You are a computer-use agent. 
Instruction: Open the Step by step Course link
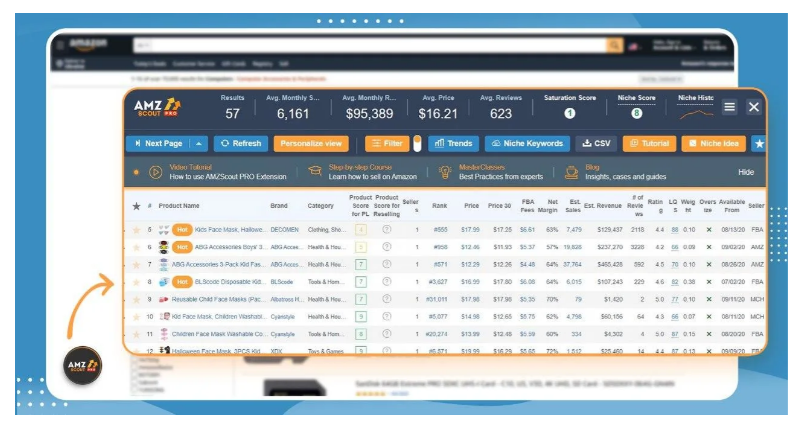pos(360,167)
